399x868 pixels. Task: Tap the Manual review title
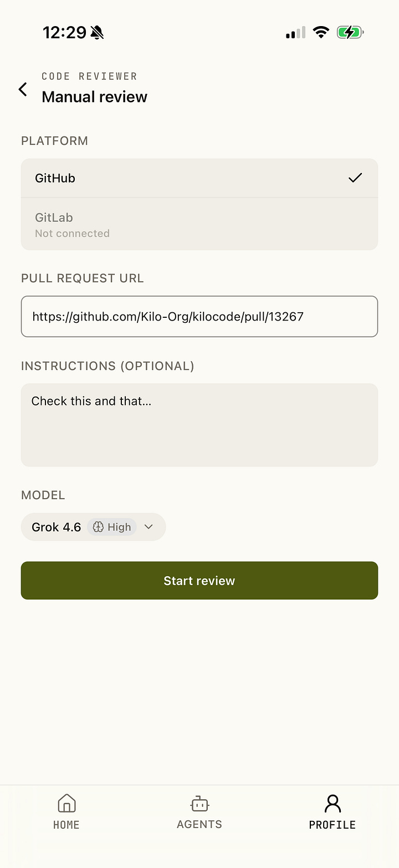tap(95, 97)
